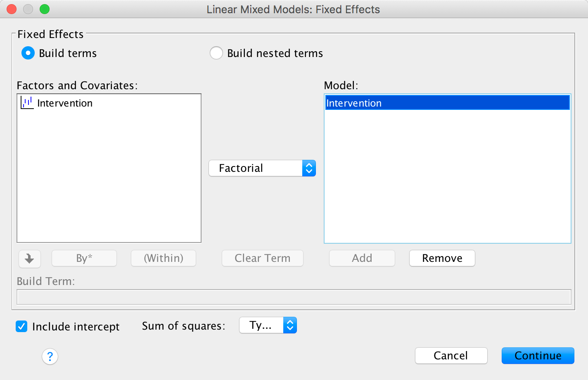Open the help question mark button
The image size is (588, 380).
pos(50,356)
